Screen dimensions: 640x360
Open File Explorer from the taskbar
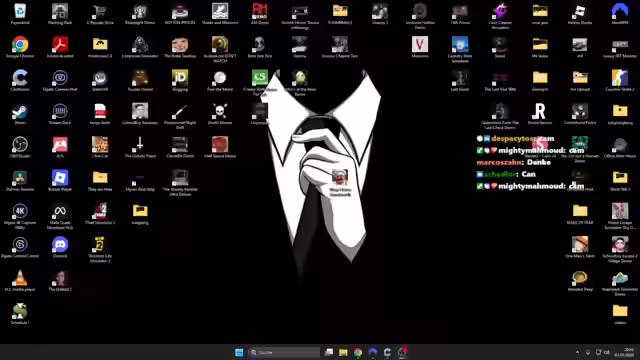[x=343, y=352]
